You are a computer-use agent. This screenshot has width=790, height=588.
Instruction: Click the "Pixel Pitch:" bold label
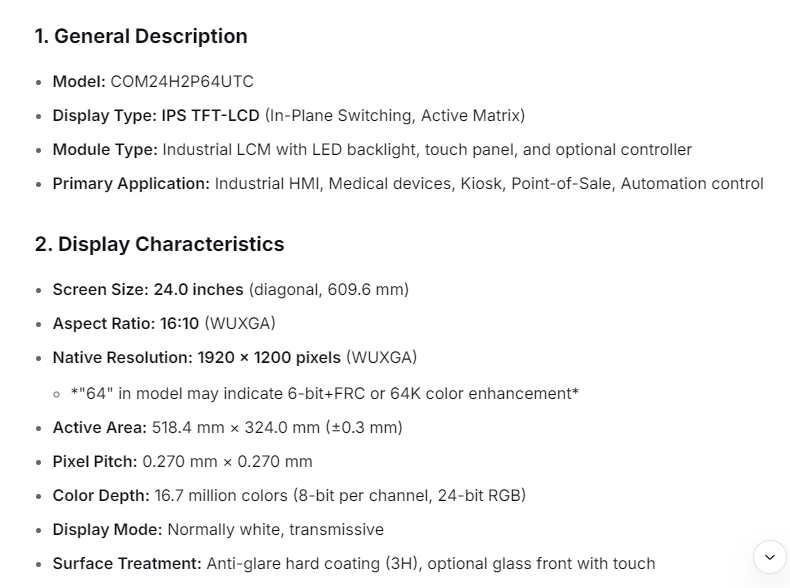95,461
